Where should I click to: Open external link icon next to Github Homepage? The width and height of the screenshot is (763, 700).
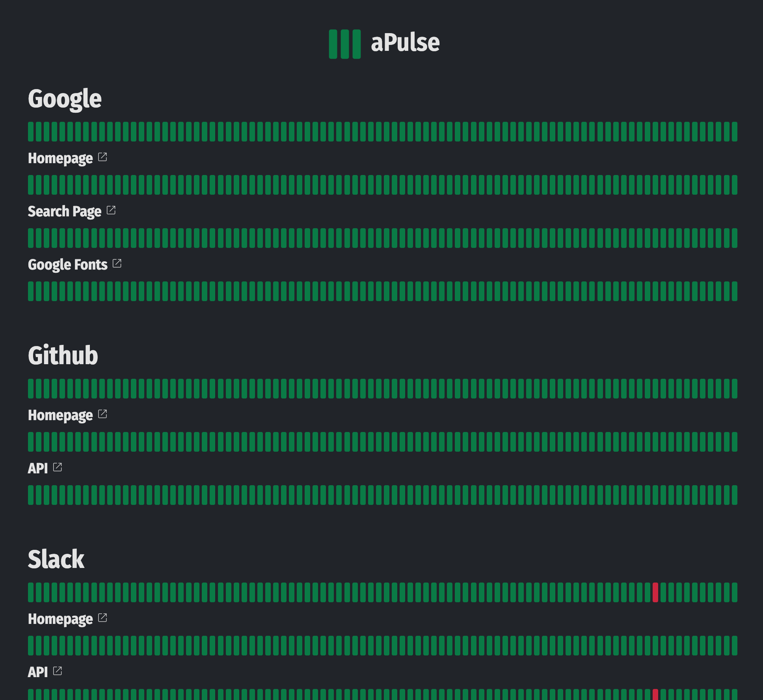point(103,414)
